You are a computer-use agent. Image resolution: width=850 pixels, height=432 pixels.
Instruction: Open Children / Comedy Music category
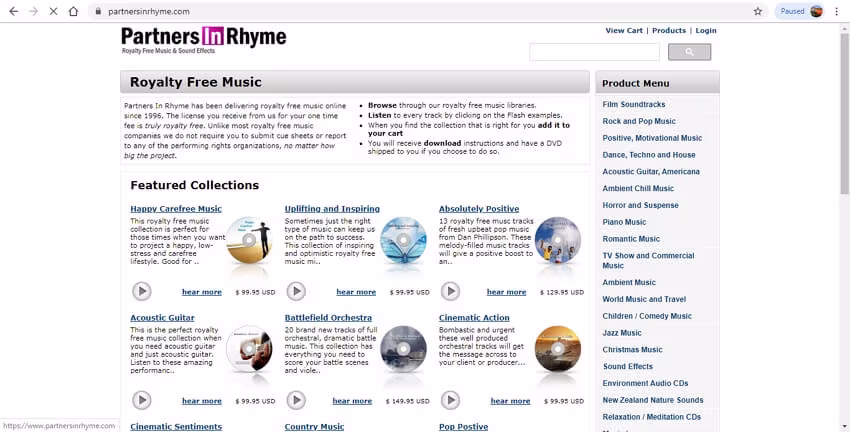tap(647, 315)
